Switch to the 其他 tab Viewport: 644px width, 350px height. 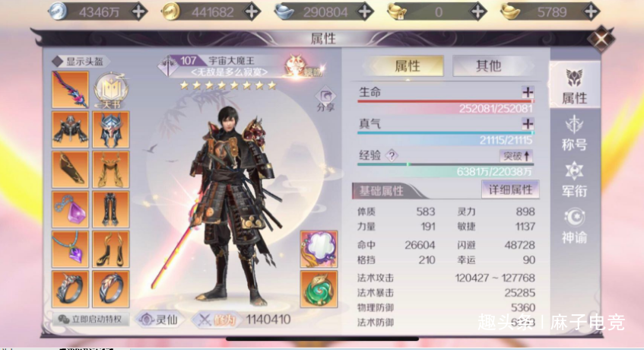coord(488,65)
